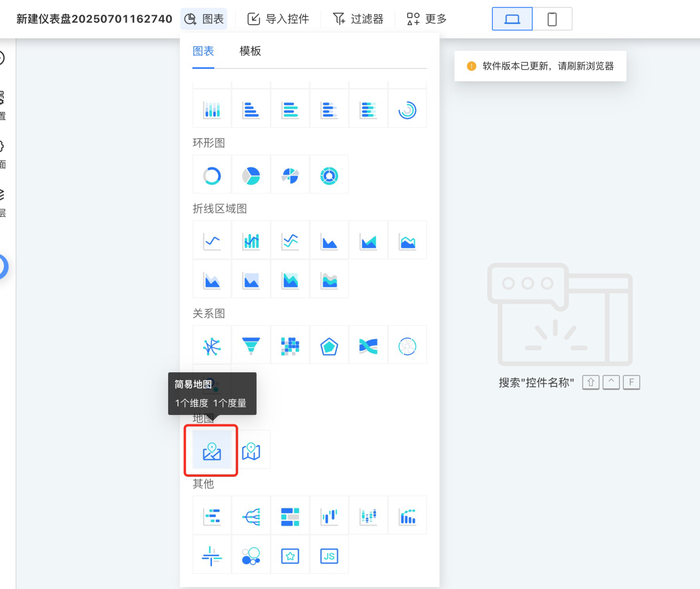700x589 pixels.
Task: Insert a three-slice pie chart
Action: 251,175
